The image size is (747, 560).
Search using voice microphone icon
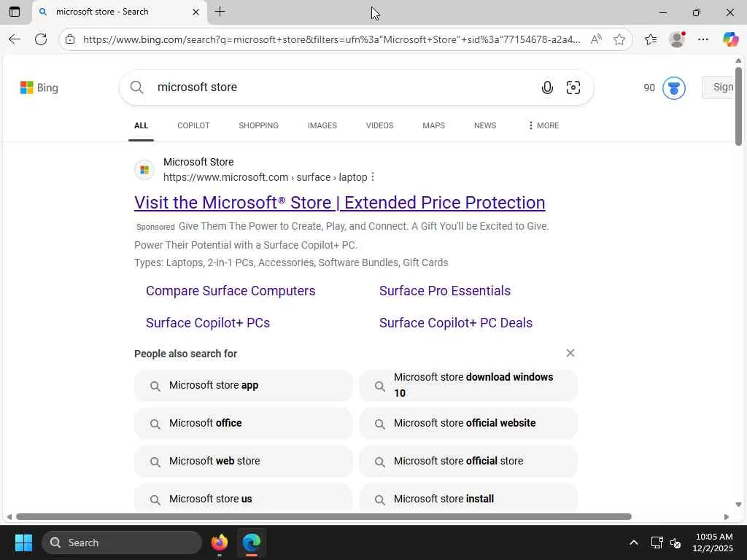[x=547, y=87]
